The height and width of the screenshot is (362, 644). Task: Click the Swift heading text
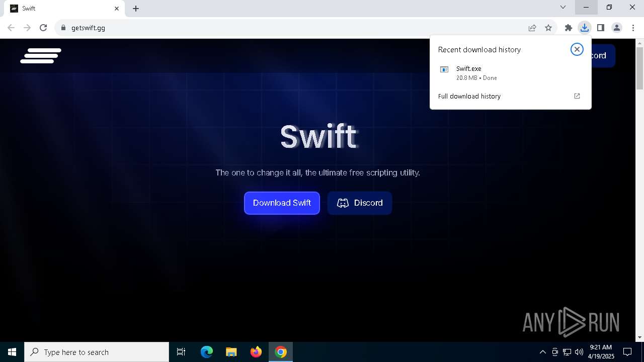(x=319, y=136)
